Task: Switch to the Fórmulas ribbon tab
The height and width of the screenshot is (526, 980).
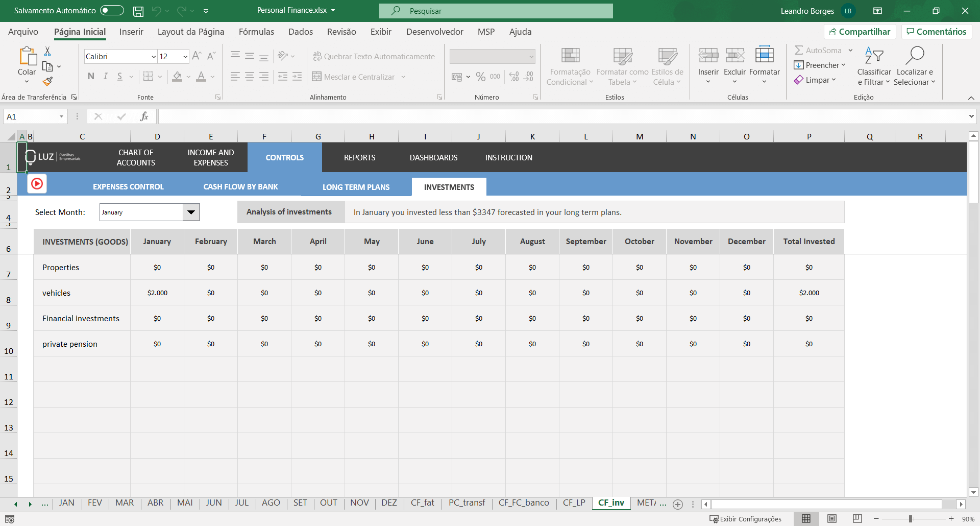Action: (x=256, y=32)
